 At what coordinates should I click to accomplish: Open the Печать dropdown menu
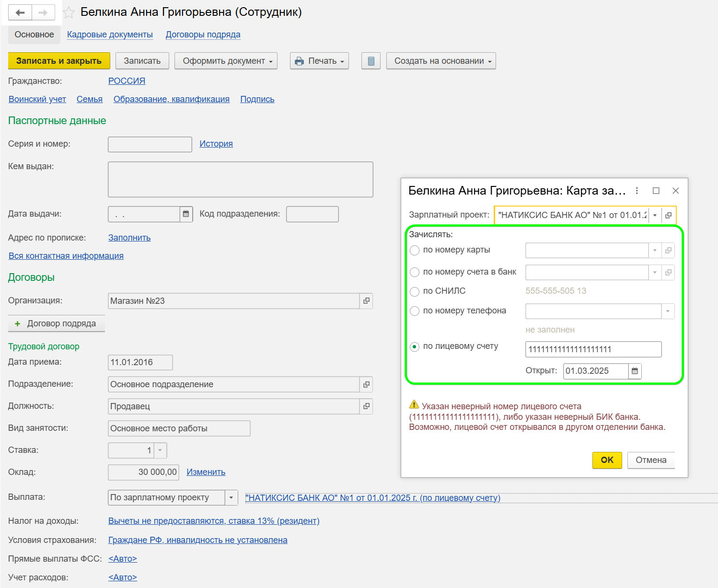click(319, 61)
